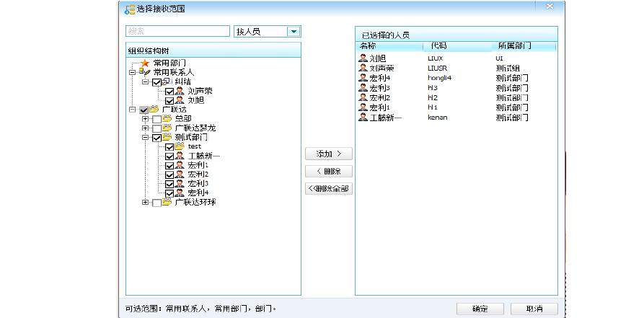Uncheck the 刘声荣 checkbox in the tree

169,91
